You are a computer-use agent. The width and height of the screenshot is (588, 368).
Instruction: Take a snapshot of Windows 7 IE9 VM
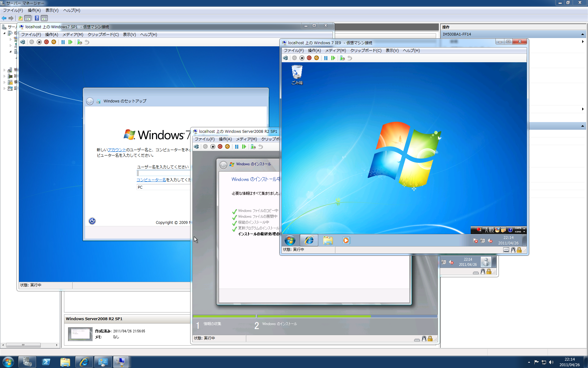click(342, 58)
